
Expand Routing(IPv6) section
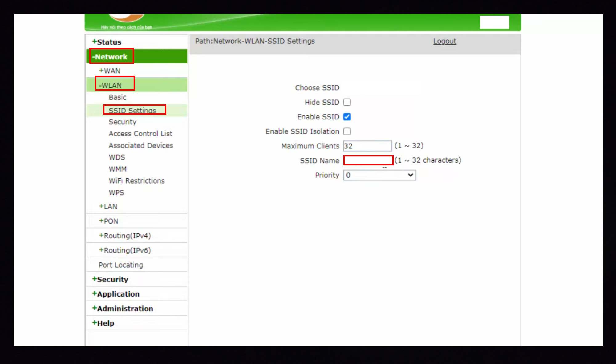pyautogui.click(x=125, y=250)
